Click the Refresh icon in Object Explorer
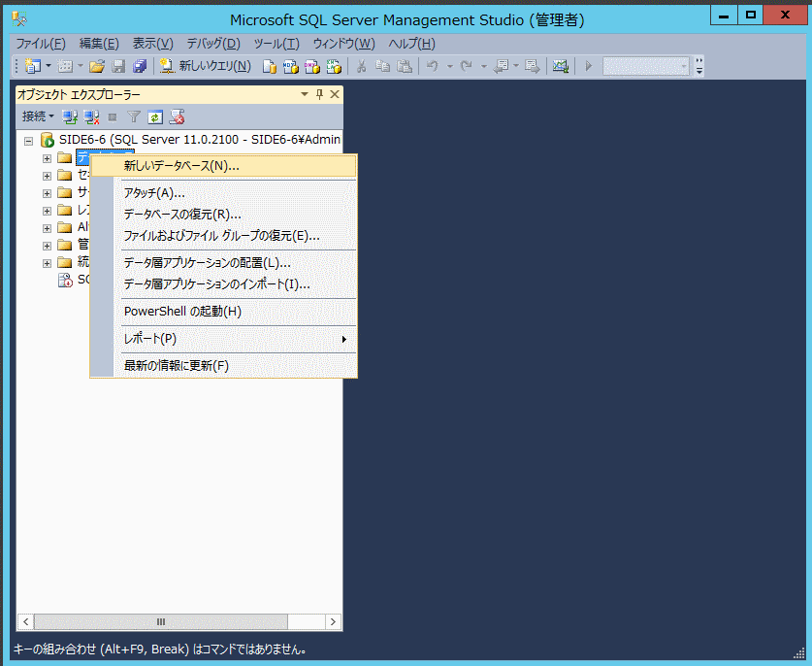This screenshot has width=812, height=666. [x=155, y=117]
